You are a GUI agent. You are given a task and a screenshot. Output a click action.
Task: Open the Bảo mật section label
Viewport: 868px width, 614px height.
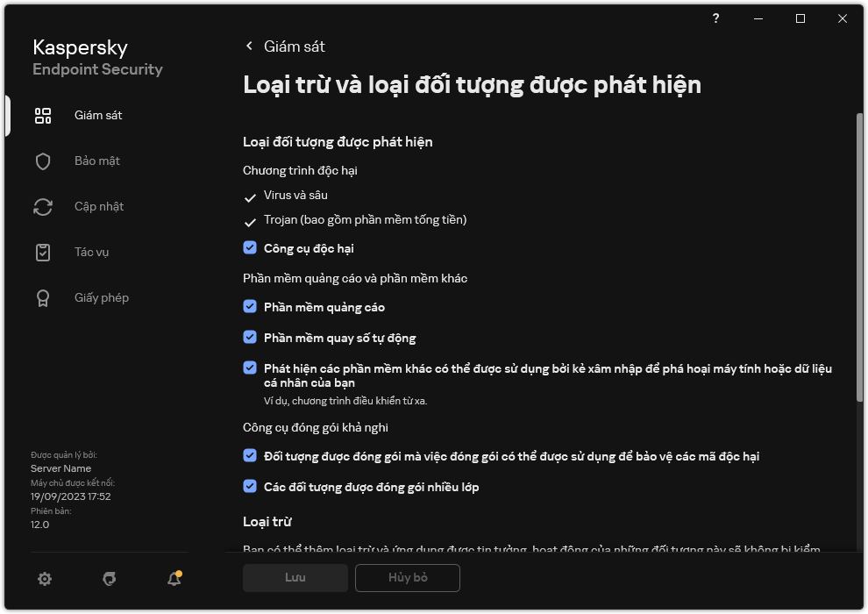pyautogui.click(x=97, y=161)
